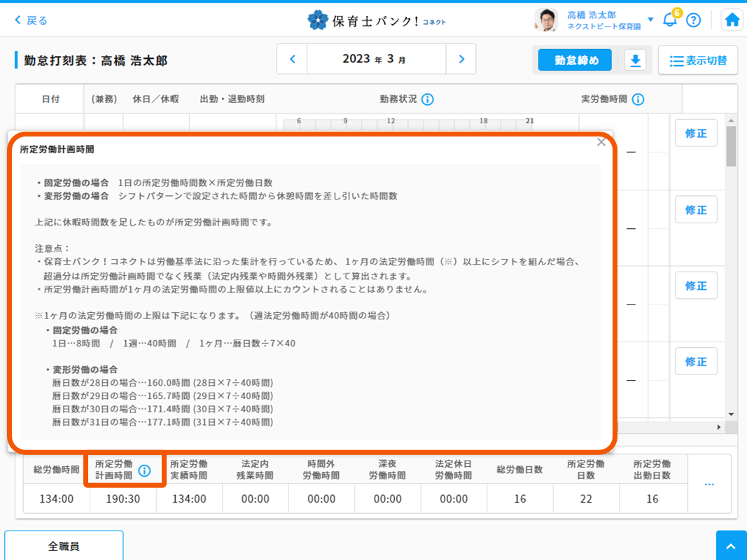747x560 pixels.
Task: Click the home icon button
Action: point(732,20)
